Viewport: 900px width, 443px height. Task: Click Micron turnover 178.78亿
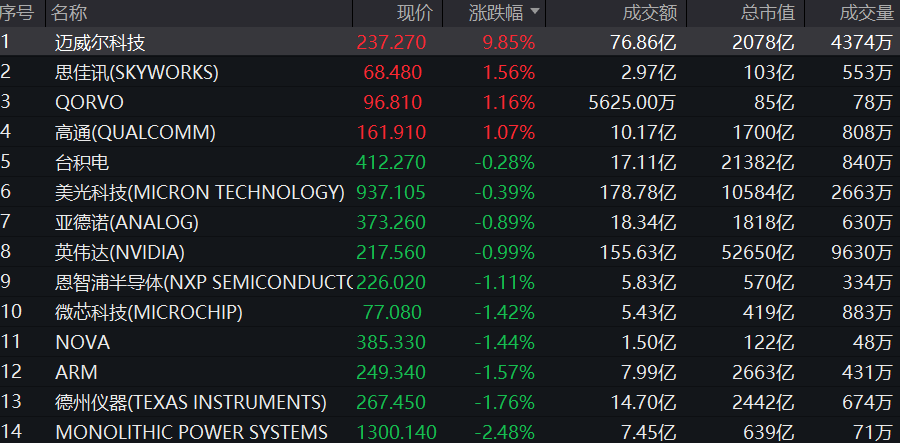638,192
